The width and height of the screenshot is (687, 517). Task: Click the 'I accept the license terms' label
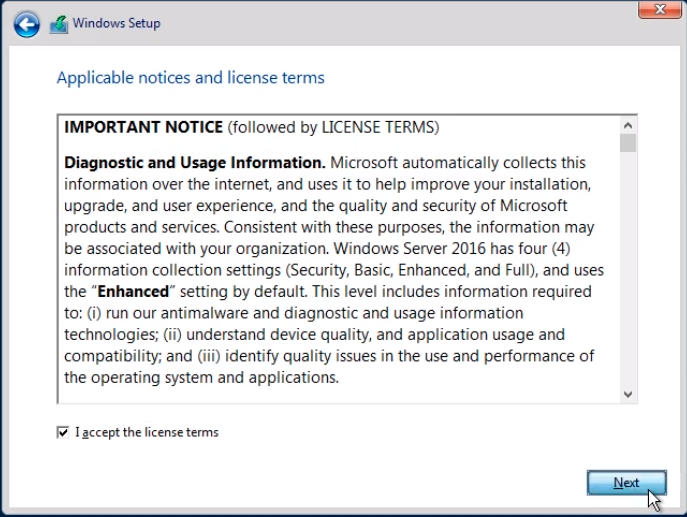pos(147,432)
